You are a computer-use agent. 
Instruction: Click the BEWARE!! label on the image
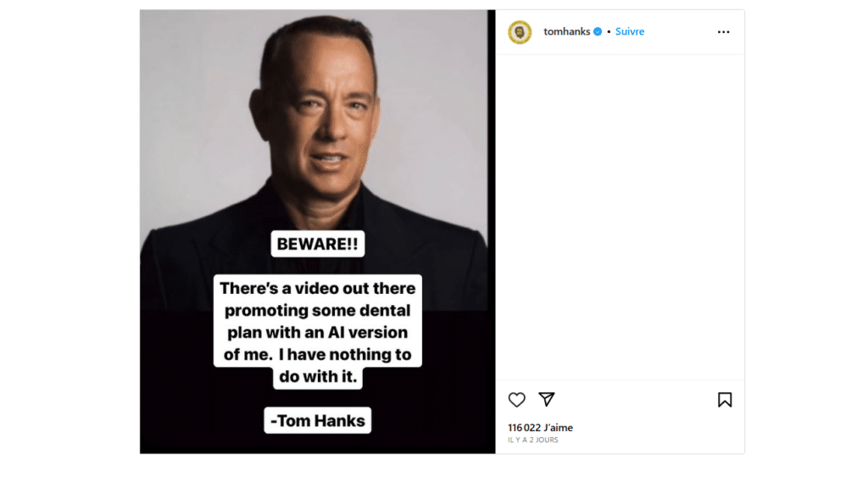coord(318,244)
